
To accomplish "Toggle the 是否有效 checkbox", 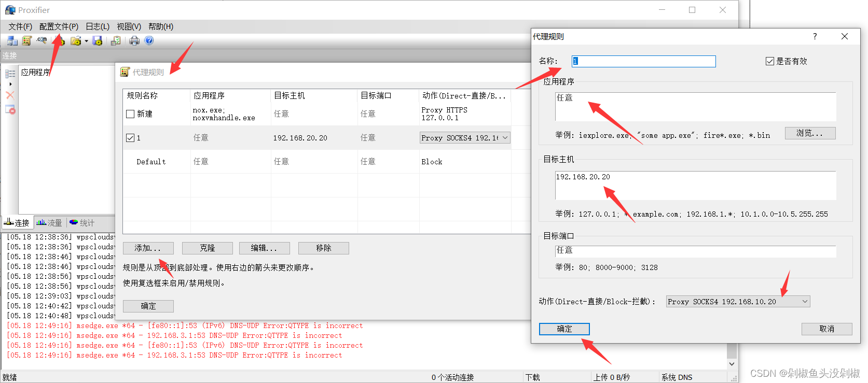I will (x=770, y=61).
